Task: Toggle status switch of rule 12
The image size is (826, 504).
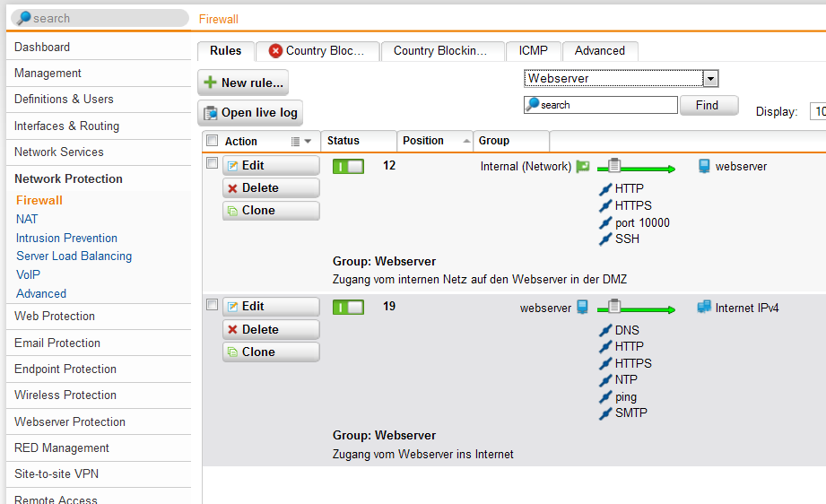Action: tap(348, 166)
